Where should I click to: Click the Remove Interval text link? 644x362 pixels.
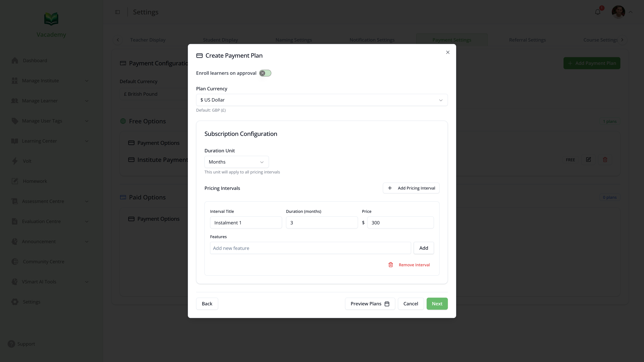[x=414, y=265]
